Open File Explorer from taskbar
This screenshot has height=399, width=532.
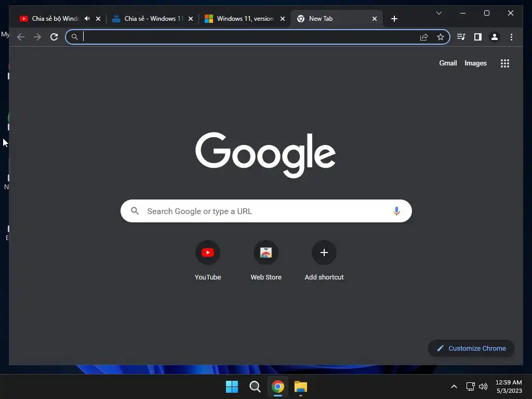[x=301, y=387]
